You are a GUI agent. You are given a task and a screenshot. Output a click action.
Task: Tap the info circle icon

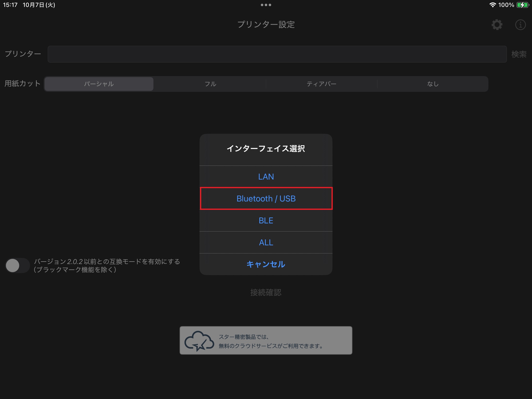520,25
